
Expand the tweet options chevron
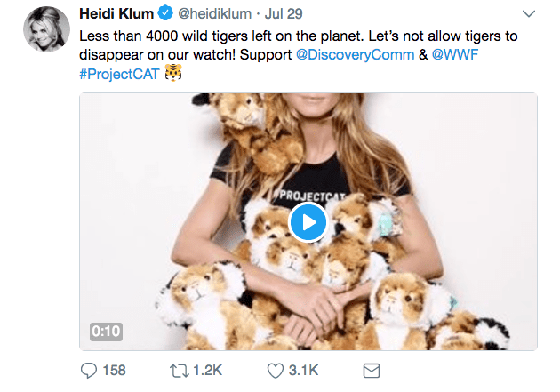pyautogui.click(x=529, y=14)
